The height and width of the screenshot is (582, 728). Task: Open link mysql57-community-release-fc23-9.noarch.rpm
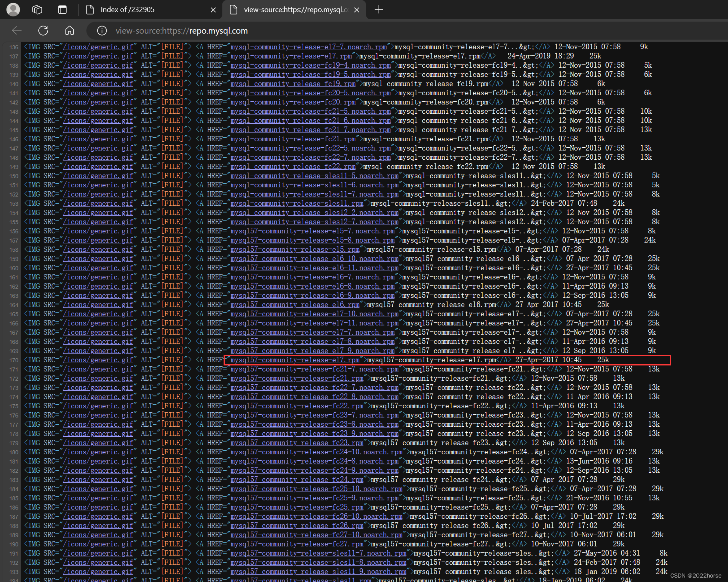pyautogui.click(x=315, y=433)
